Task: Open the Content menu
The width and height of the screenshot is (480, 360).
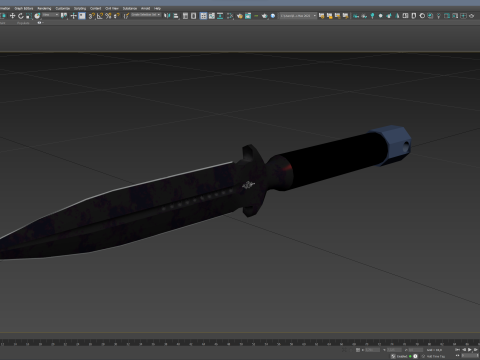Action: click(95, 8)
